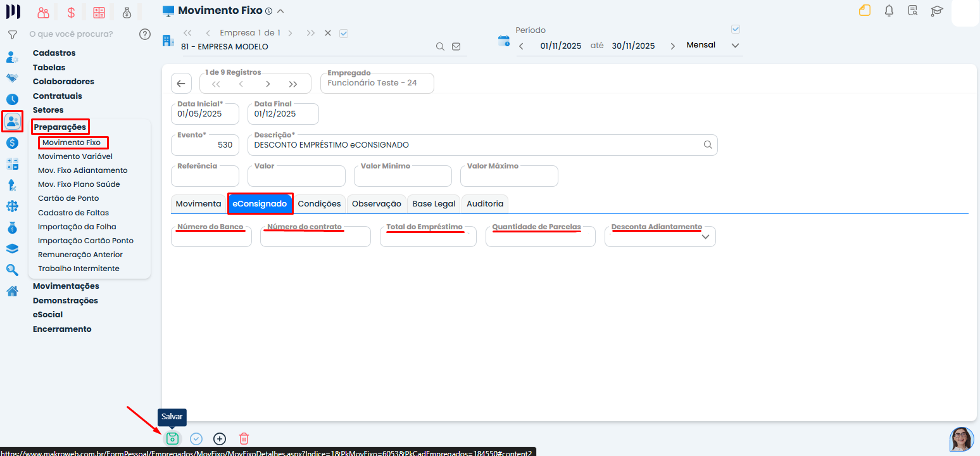Image resolution: width=980 pixels, height=456 pixels.
Task: Click the yellow sticky note icon
Action: pyautogui.click(x=865, y=11)
